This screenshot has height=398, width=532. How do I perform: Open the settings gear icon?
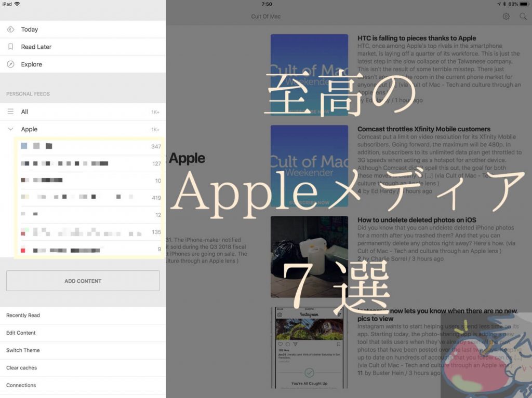pyautogui.click(x=506, y=16)
